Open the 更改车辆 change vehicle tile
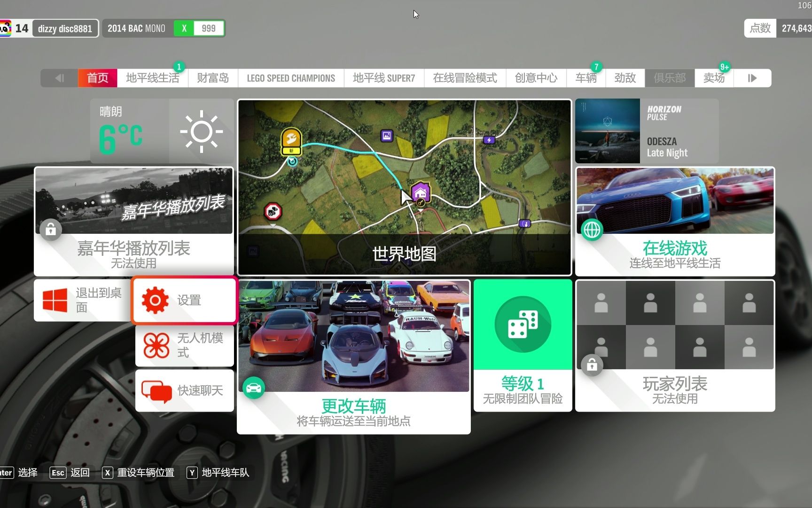The height and width of the screenshot is (508, 812). click(354, 357)
